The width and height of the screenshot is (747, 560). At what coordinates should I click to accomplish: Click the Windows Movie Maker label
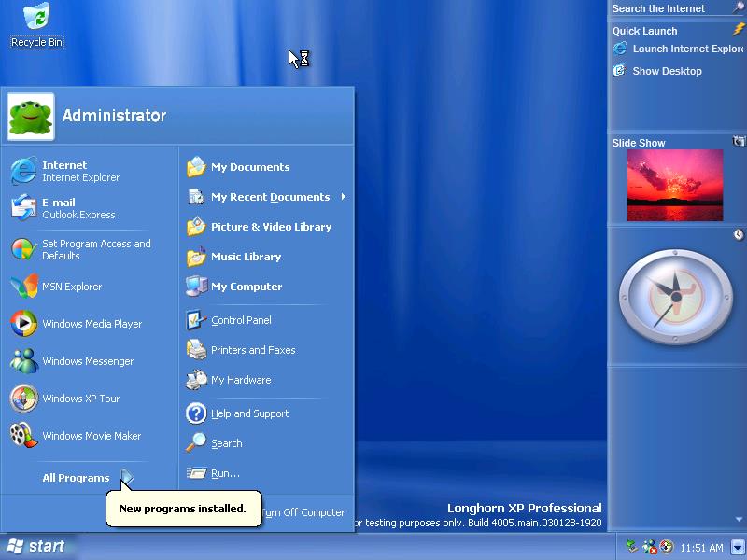pos(92,436)
